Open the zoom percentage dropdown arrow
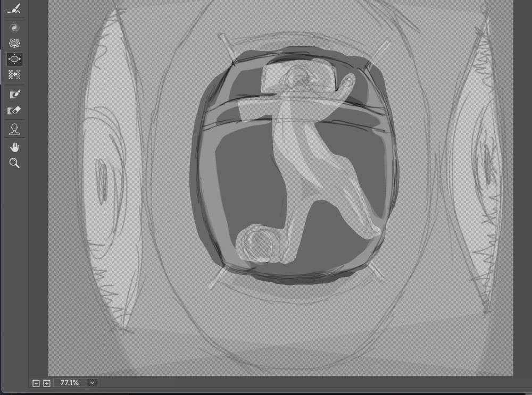This screenshot has width=532, height=395. coord(93,383)
